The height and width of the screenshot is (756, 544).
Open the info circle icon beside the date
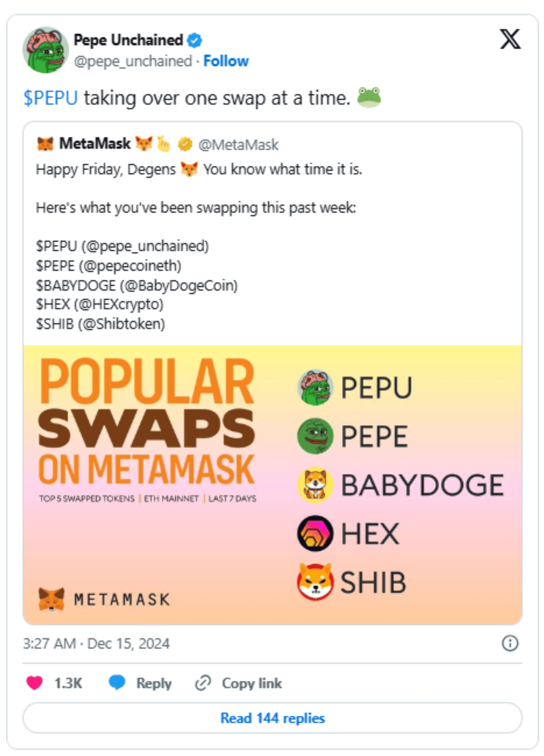(x=510, y=643)
